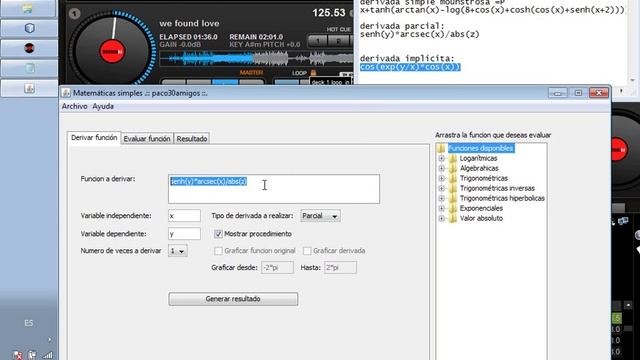Click the Exponenciales folder icon
640x360 pixels.
[453, 208]
